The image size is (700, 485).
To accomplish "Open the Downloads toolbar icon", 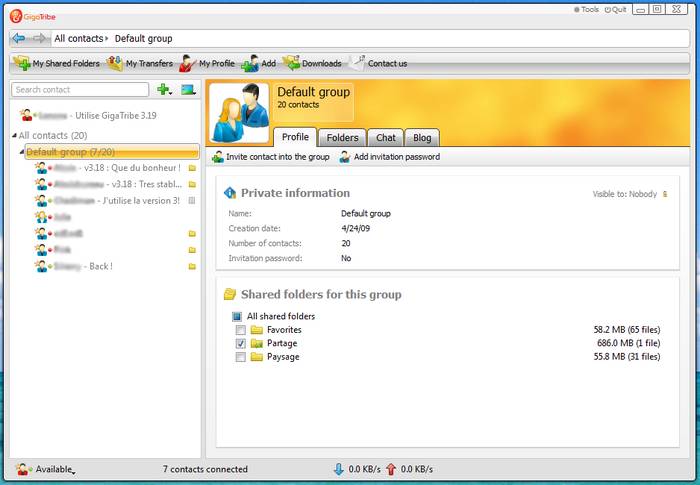I will 291,63.
